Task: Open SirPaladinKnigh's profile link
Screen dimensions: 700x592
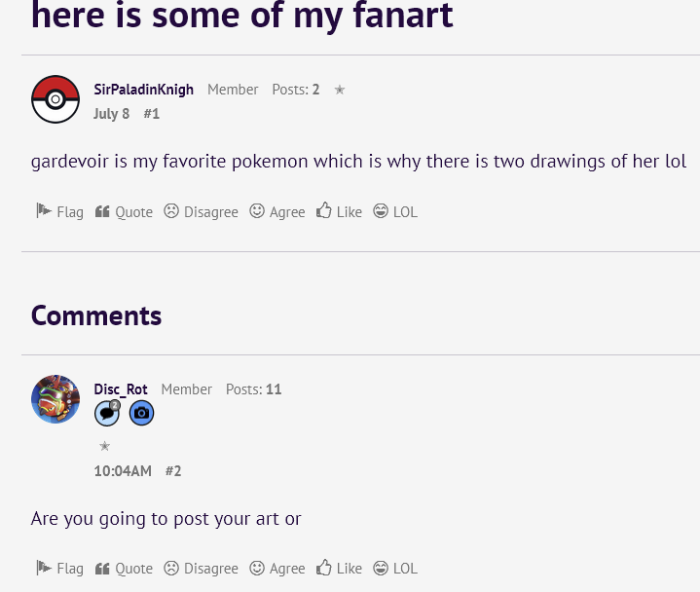Action: pos(143,90)
